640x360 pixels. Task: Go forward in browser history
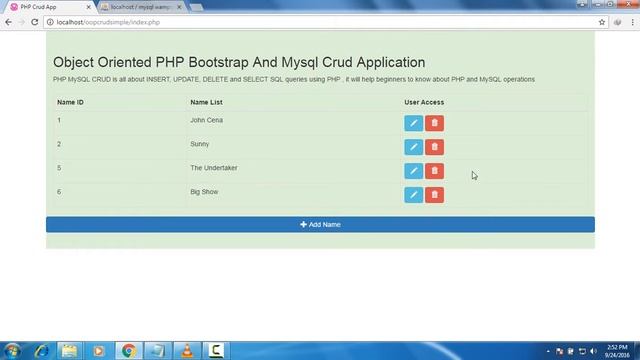[21, 22]
